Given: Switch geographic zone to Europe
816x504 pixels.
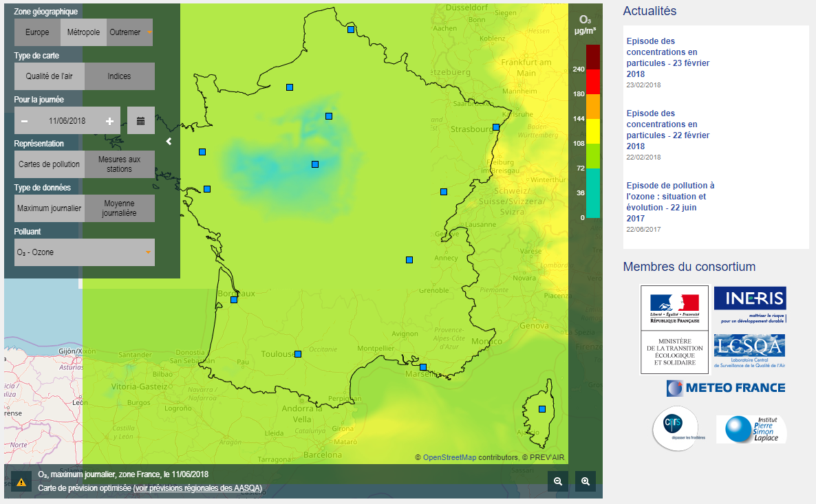Looking at the screenshot, I should (x=36, y=32).
